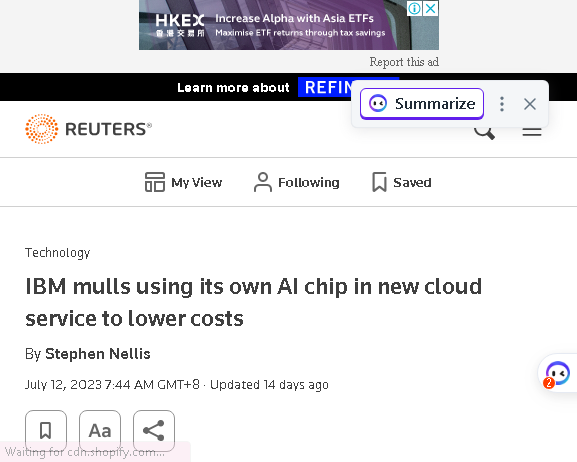Screen dimensions: 577x462
Task: Click the ad info icon
Action: tap(414, 8)
